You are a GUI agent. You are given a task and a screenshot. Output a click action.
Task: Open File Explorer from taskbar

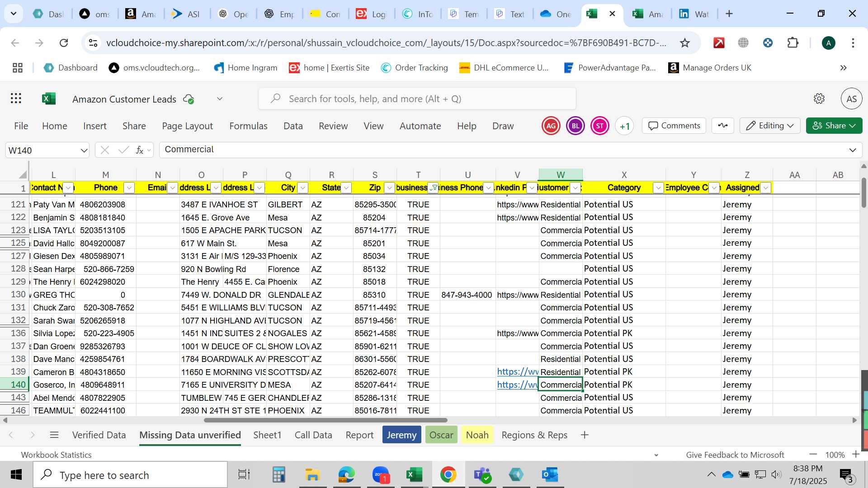pos(312,475)
